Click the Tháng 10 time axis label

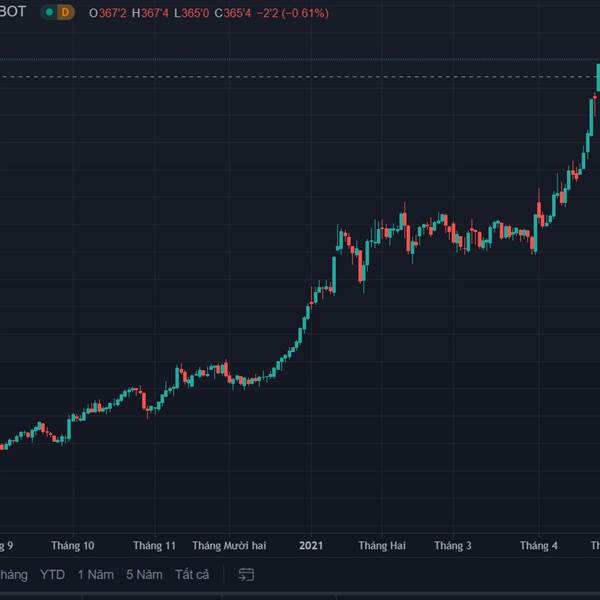click(73, 546)
